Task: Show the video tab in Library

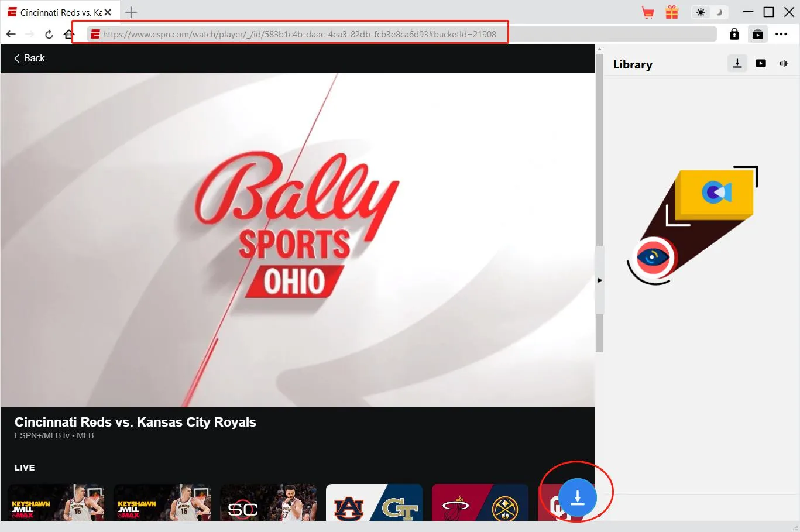Action: click(x=761, y=63)
